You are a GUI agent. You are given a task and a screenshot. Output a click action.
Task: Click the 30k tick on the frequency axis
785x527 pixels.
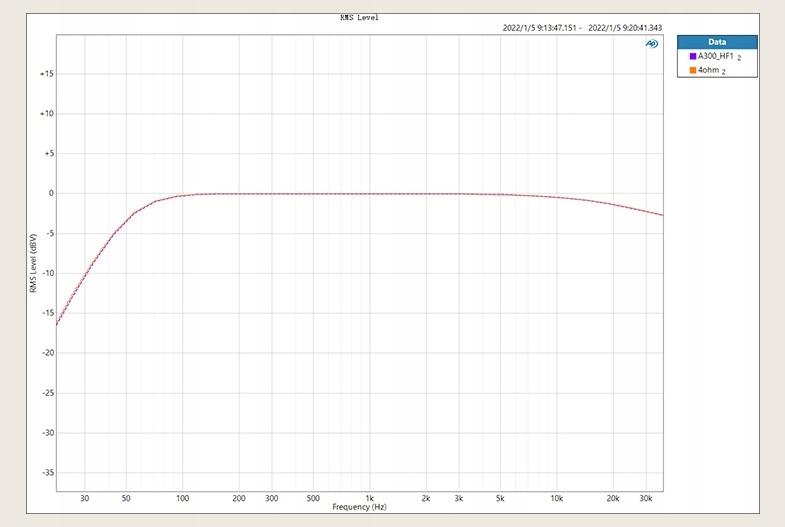tap(645, 498)
